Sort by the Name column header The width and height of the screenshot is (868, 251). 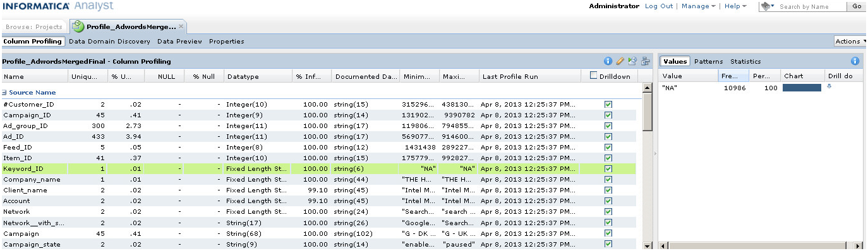click(34, 76)
